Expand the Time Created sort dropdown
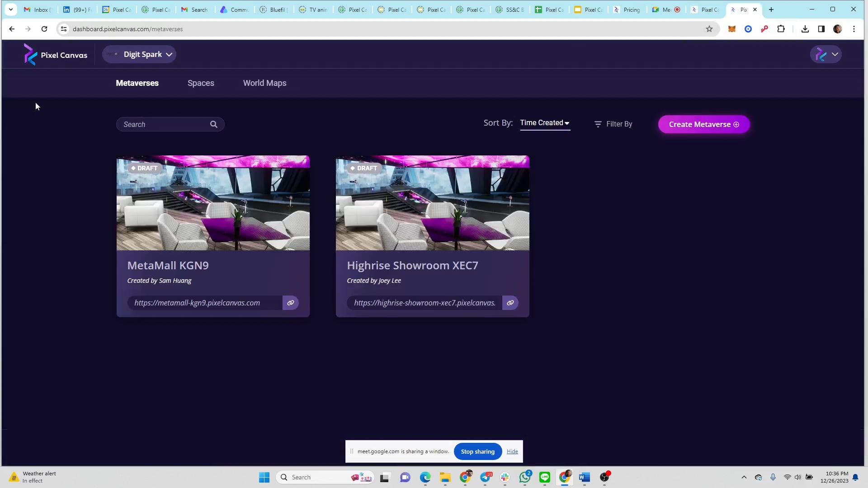Image resolution: width=868 pixels, height=488 pixels. point(544,122)
